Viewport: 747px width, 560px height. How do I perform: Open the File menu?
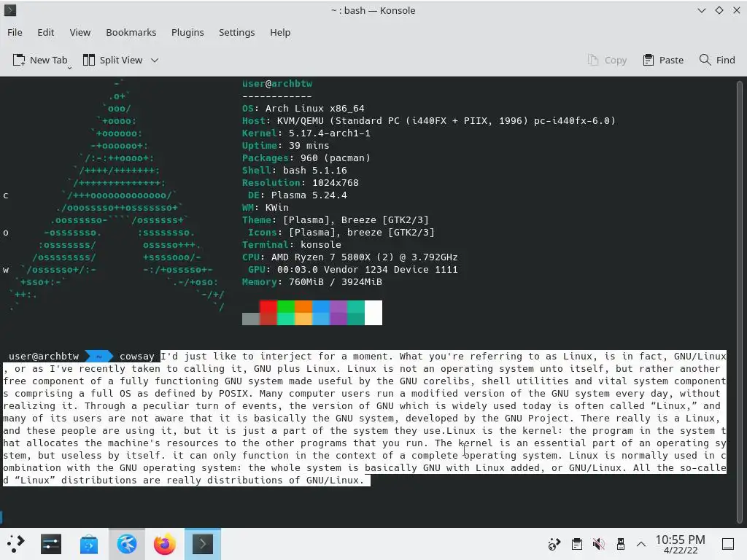(15, 32)
